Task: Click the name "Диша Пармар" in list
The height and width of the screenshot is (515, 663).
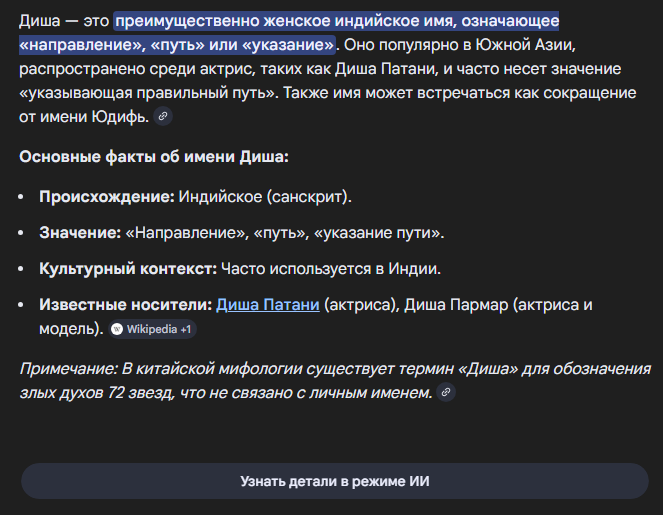Action: coord(456,305)
